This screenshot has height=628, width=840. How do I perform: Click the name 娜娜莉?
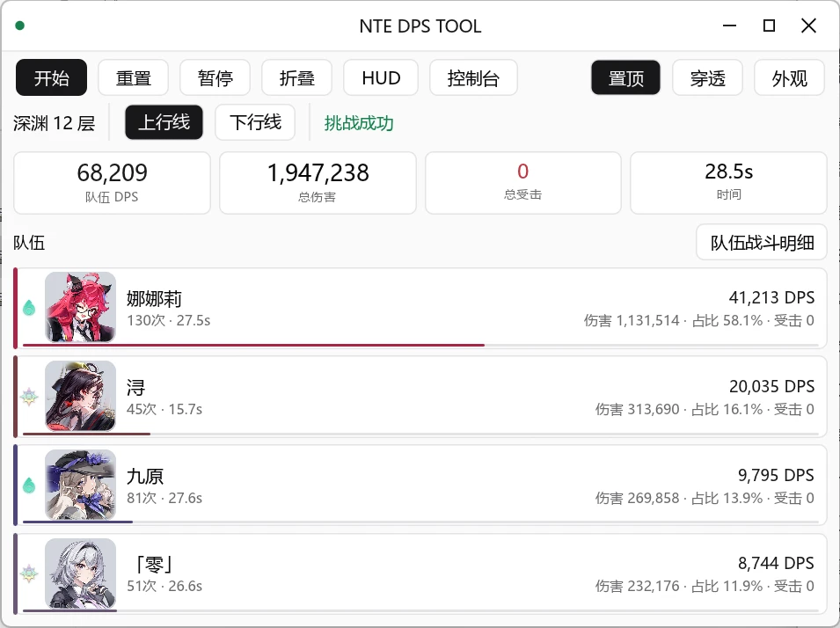pos(154,298)
